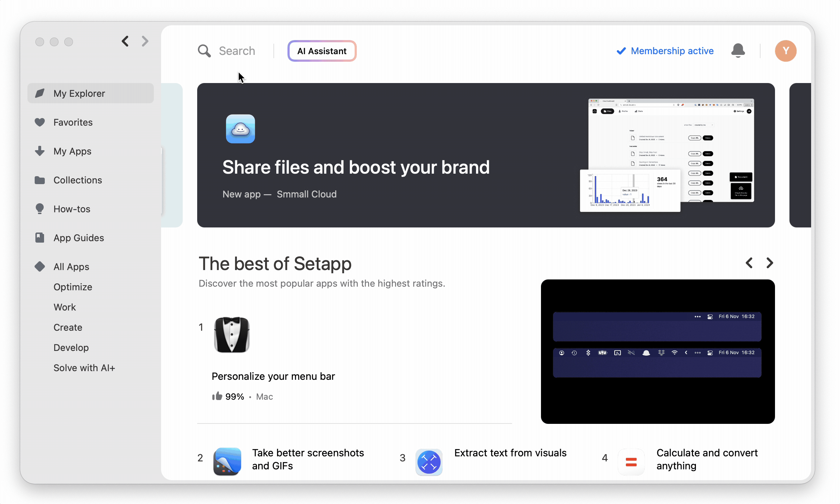
Task: Click the thumbs-up 99% rating icon
Action: 217,396
